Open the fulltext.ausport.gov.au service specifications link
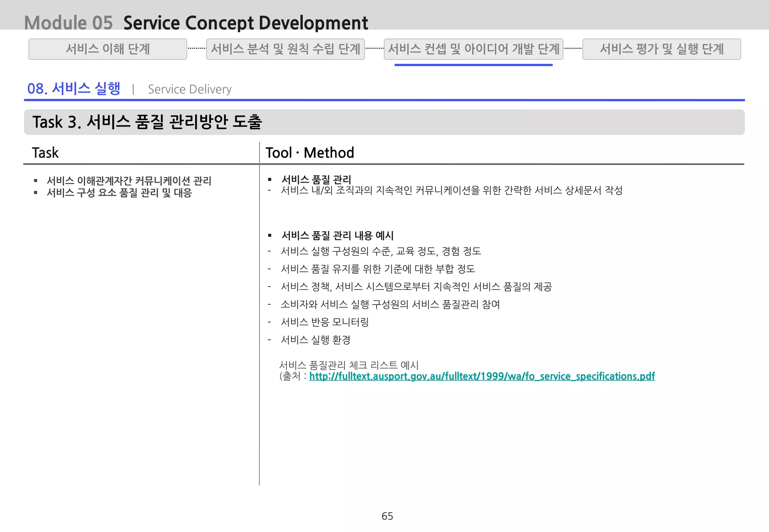Viewport: 769px width, 532px height. [482, 376]
